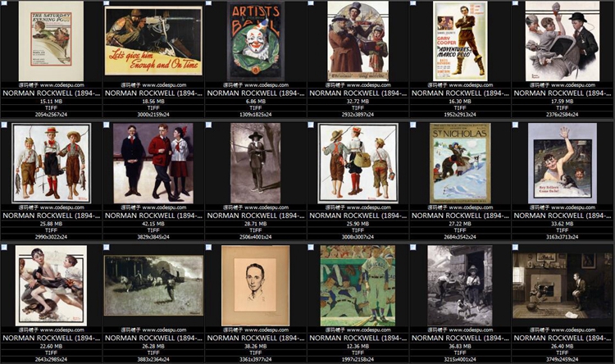The width and height of the screenshot is (615, 364).
Task: Click the '22.60 MB' file size text
Action: [52, 346]
